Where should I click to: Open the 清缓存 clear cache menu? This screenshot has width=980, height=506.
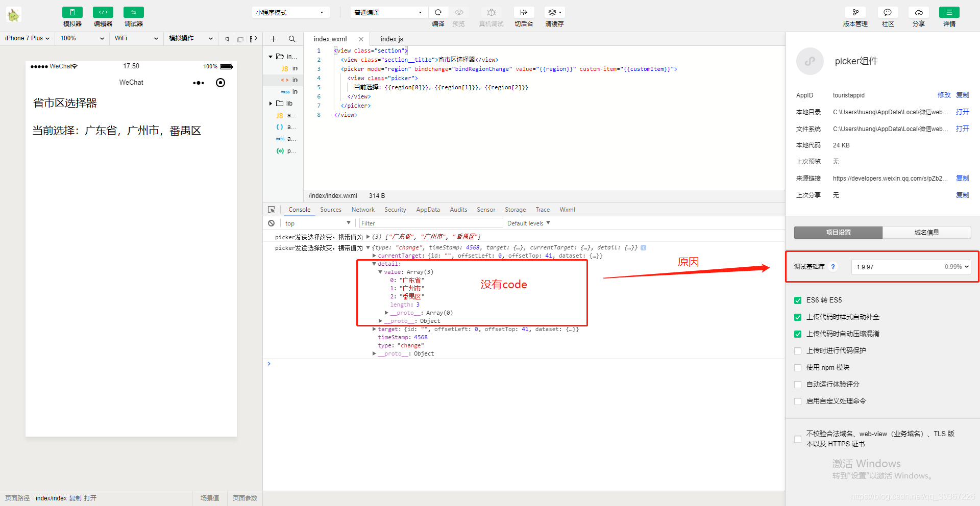(x=554, y=12)
